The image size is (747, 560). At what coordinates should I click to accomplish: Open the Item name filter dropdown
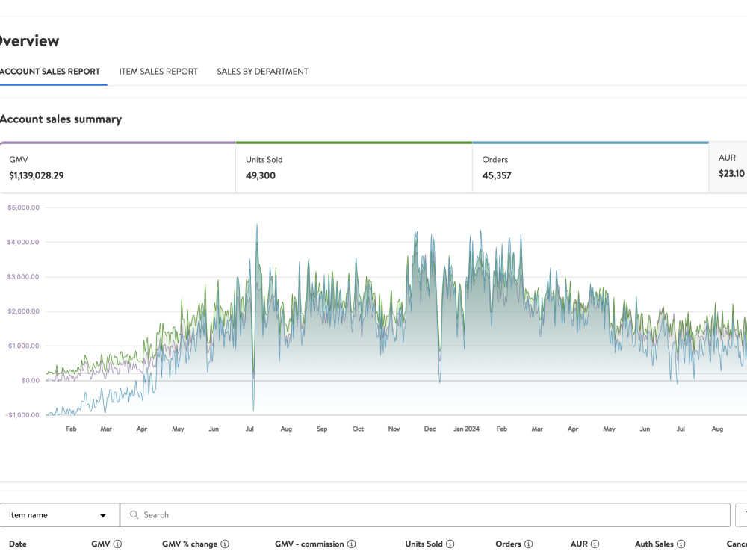pyautogui.click(x=59, y=515)
